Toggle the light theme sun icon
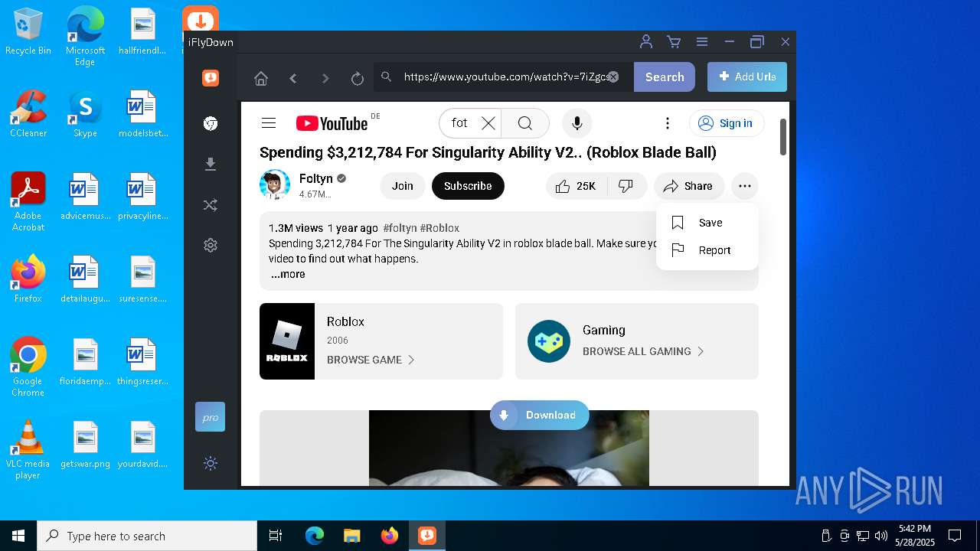 (211, 463)
